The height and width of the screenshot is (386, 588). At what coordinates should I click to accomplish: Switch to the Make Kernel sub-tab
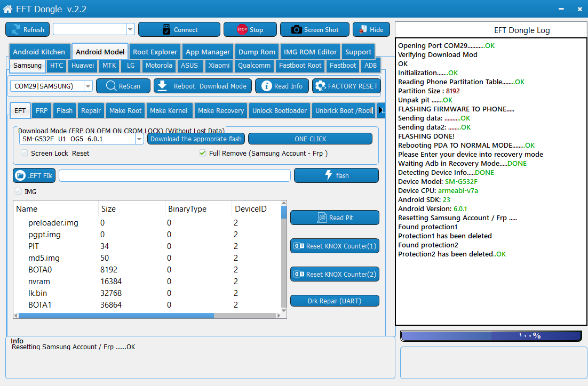(169, 110)
